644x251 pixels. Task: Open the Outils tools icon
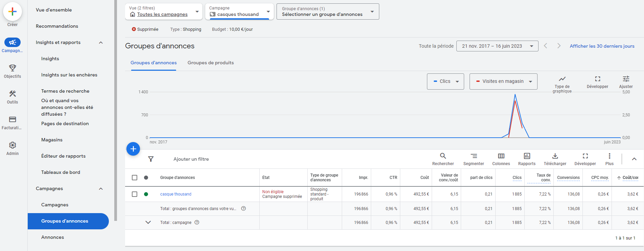click(13, 94)
